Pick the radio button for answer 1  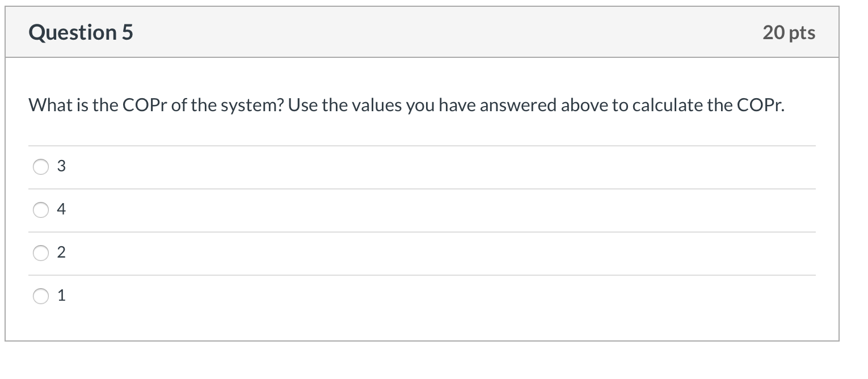click(41, 296)
